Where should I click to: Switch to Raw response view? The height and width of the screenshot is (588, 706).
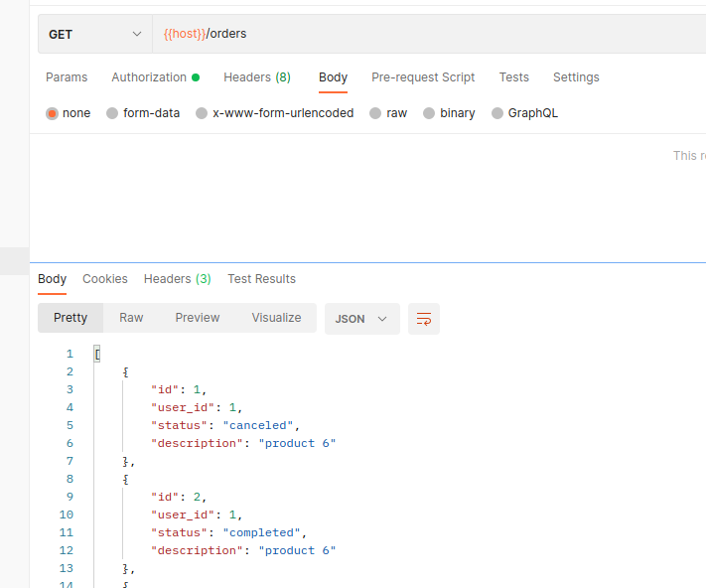pos(131,318)
